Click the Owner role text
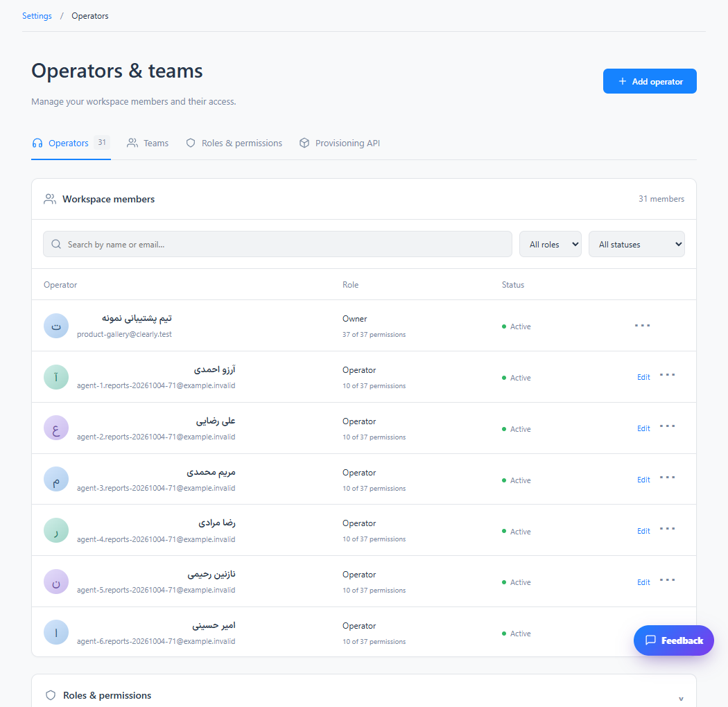Screen dimensions: 728x707 tap(355, 319)
